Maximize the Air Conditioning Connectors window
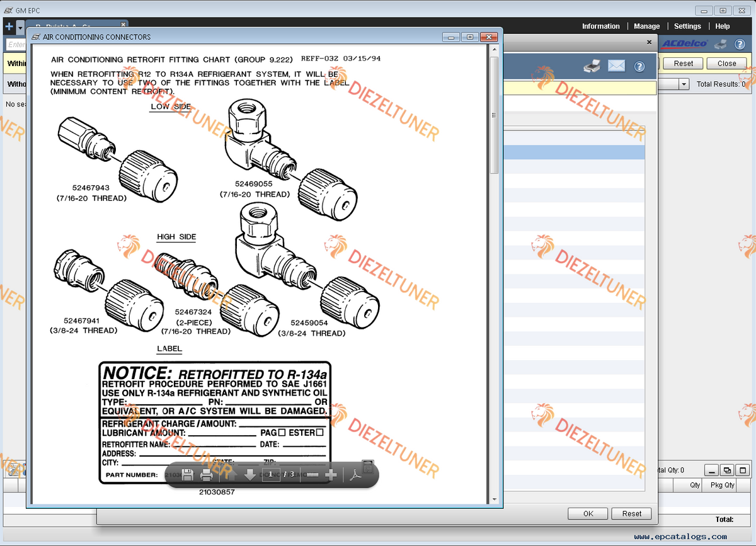This screenshot has width=756, height=546. click(469, 37)
